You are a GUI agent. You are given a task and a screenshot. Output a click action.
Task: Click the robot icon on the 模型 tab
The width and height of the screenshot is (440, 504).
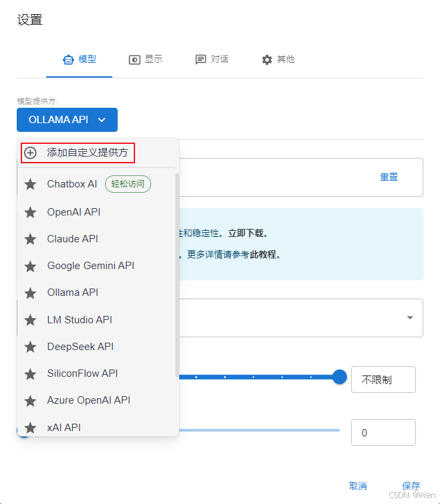pyautogui.click(x=68, y=60)
